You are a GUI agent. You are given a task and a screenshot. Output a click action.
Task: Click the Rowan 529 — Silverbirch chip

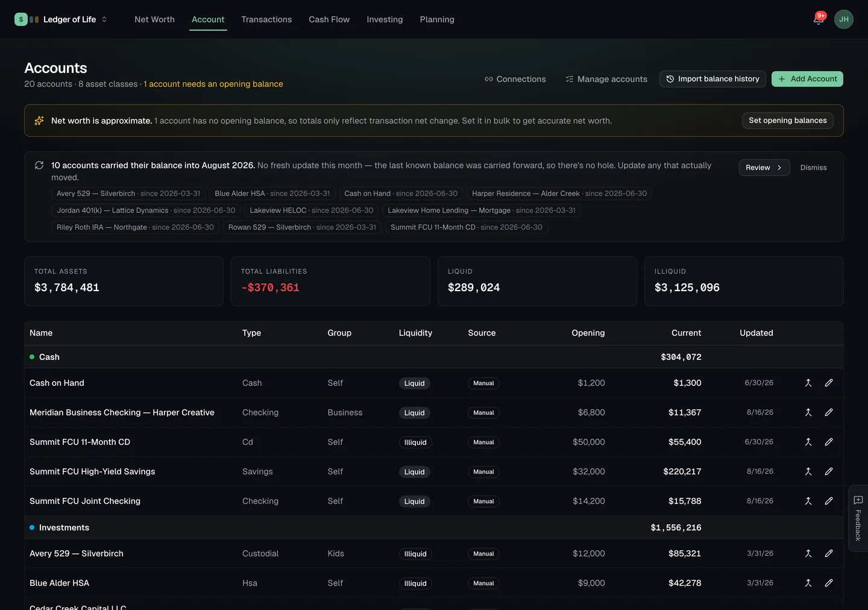tap(302, 227)
